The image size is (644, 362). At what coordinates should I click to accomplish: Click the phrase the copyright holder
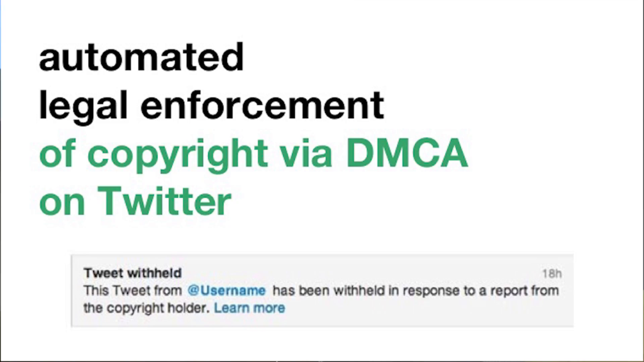tap(148, 308)
